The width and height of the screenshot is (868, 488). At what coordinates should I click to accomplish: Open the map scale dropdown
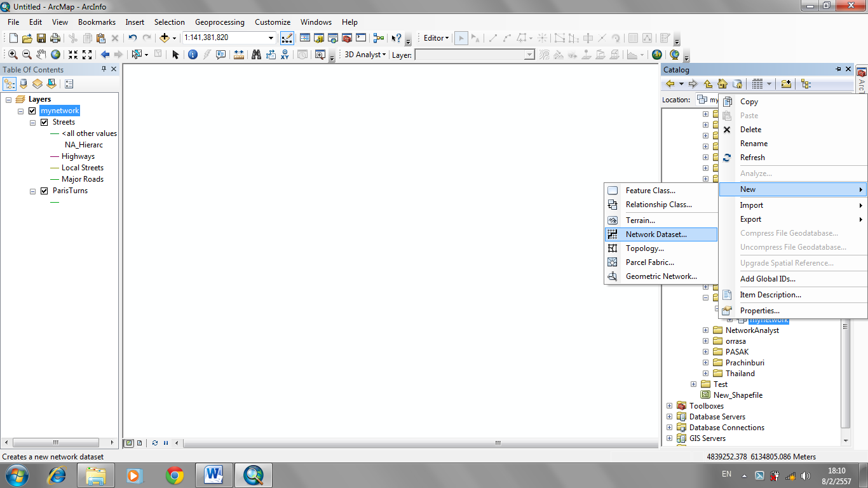point(272,38)
